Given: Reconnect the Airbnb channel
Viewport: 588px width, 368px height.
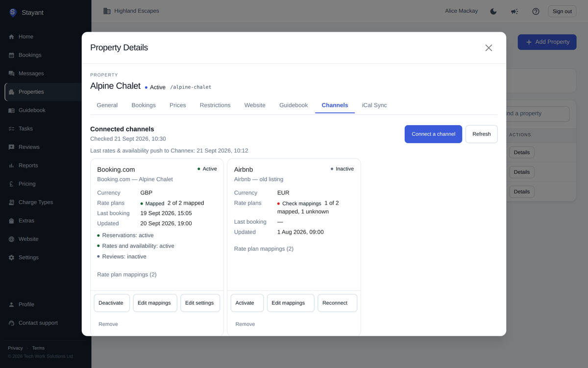Looking at the screenshot, I should click(337, 303).
